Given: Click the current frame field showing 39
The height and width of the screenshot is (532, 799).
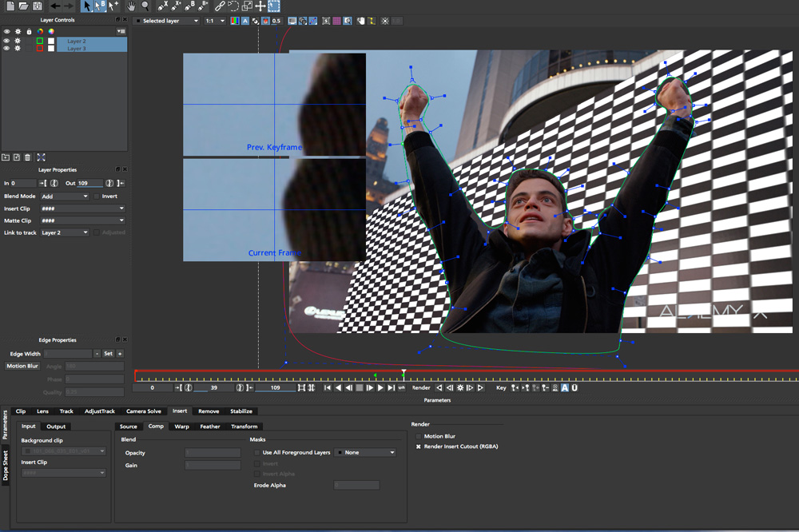Looking at the screenshot, I should pos(214,387).
